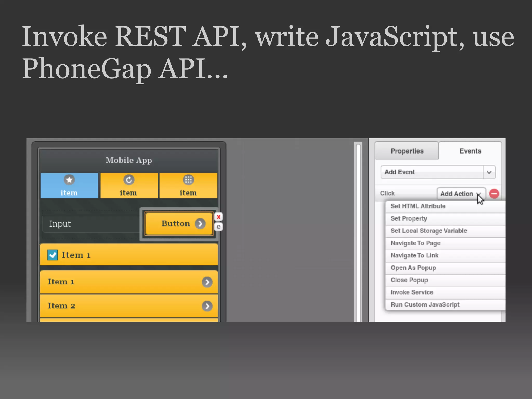Screen dimensions: 532x399
Task: Select the star icon tab item
Action: (69, 185)
